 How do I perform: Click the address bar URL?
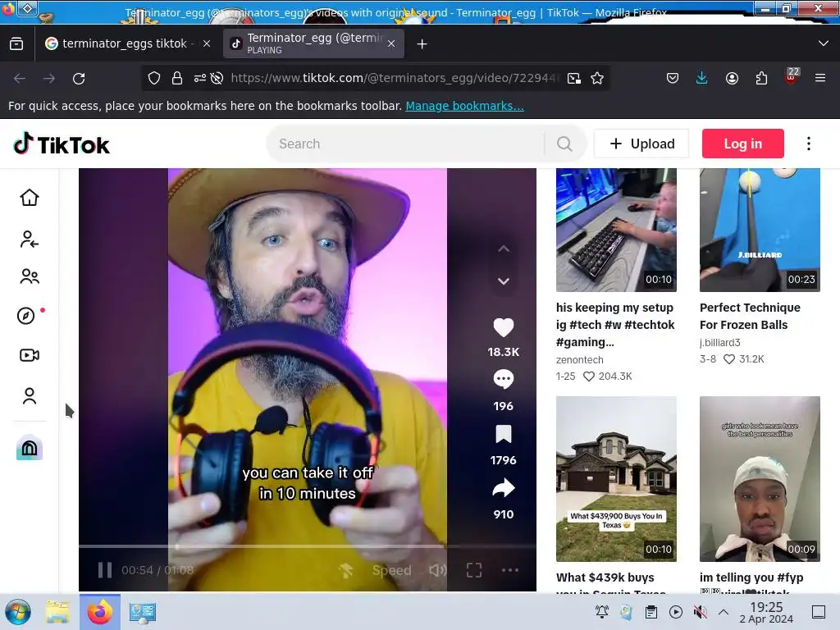395,78
